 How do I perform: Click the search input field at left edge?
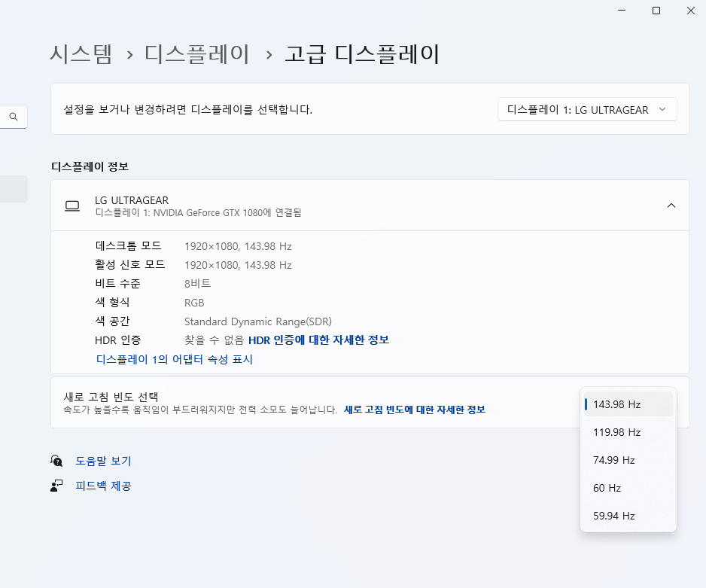14,117
